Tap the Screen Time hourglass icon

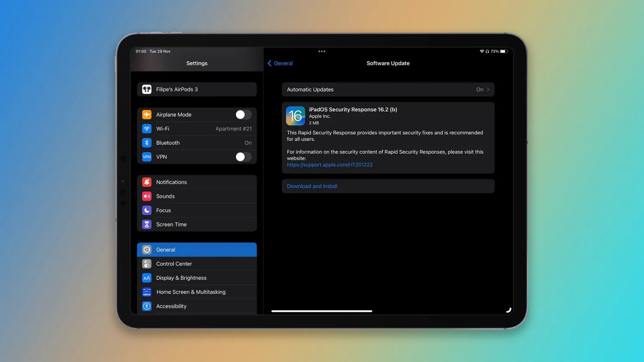pos(147,225)
